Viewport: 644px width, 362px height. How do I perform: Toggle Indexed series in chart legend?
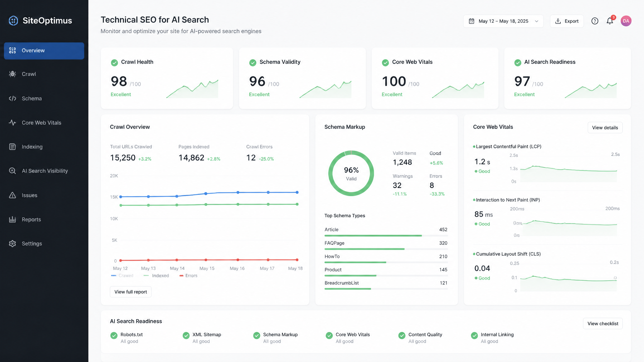pos(156,276)
